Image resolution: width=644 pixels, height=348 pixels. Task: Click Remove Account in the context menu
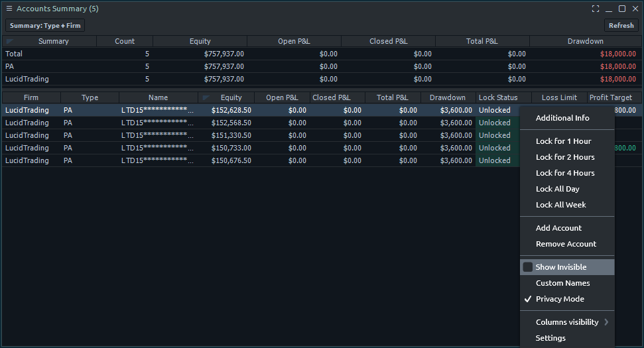click(x=567, y=244)
